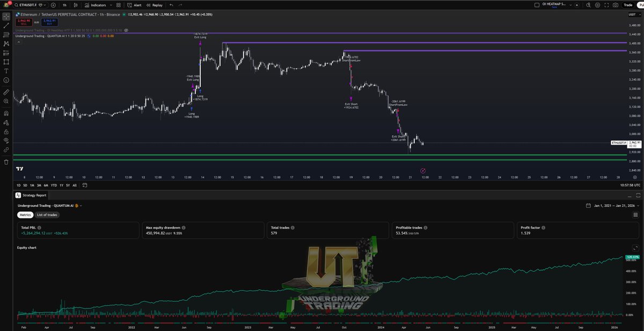Open the emoji icons tool
Image resolution: width=644 pixels, height=331 pixels.
point(6,80)
